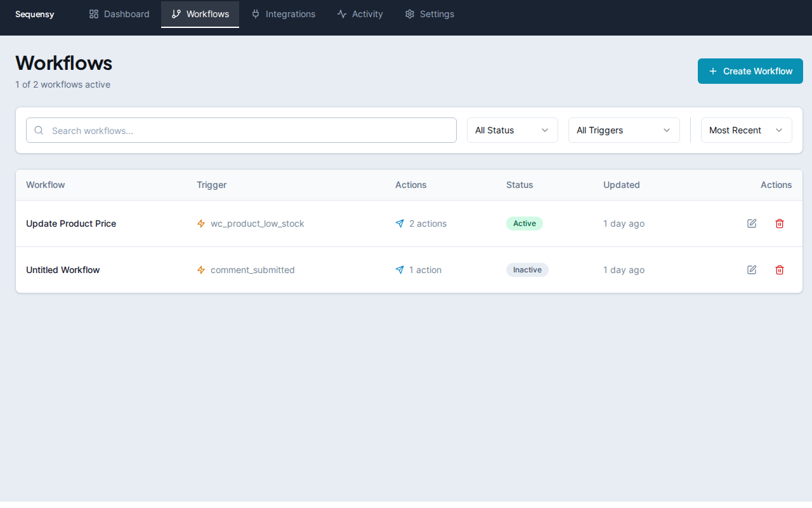Click the send icon next to 2 actions
Viewport: 812px width, 508px height.
pos(400,224)
